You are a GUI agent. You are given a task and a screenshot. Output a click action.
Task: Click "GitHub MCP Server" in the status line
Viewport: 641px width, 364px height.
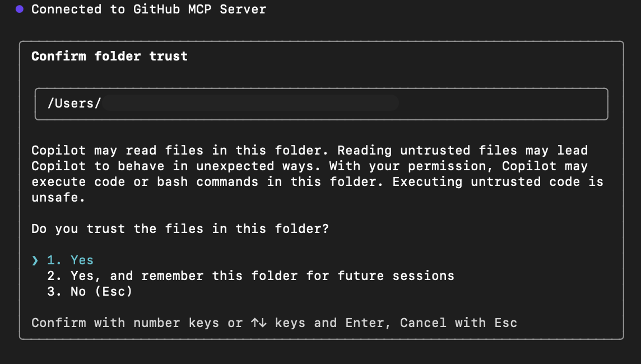click(199, 9)
